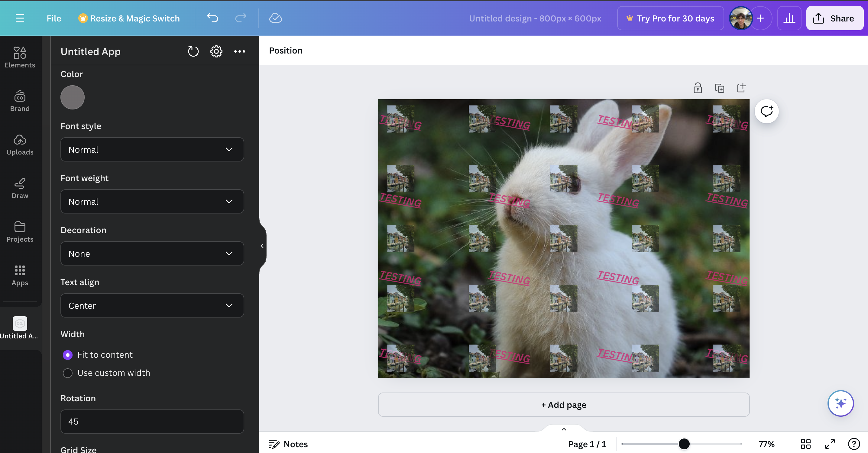Screen dimensions: 868x453
Task: Click the duplicate page icon
Action: (x=719, y=88)
